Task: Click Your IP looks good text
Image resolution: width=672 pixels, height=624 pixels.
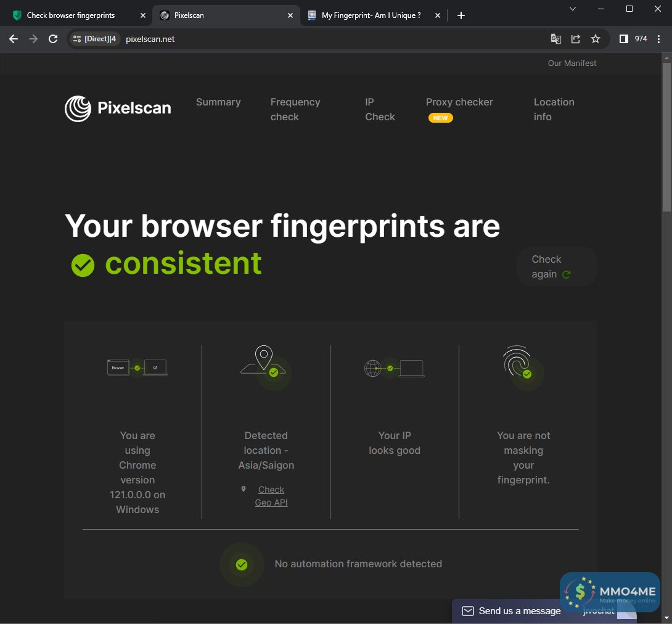Action: point(395,443)
